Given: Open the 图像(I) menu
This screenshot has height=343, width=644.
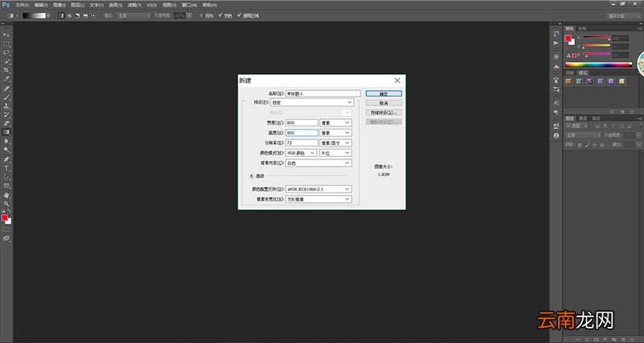Looking at the screenshot, I should pyautogui.click(x=59, y=5).
